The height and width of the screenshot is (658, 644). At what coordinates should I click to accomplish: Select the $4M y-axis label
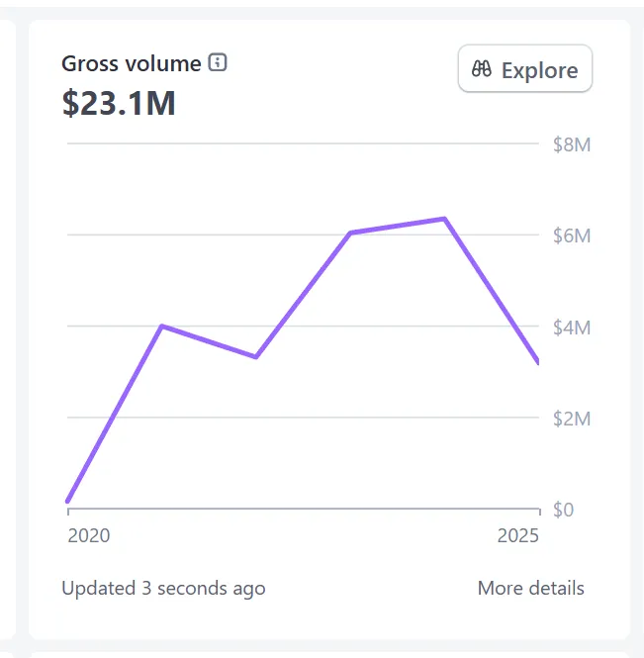[571, 327]
